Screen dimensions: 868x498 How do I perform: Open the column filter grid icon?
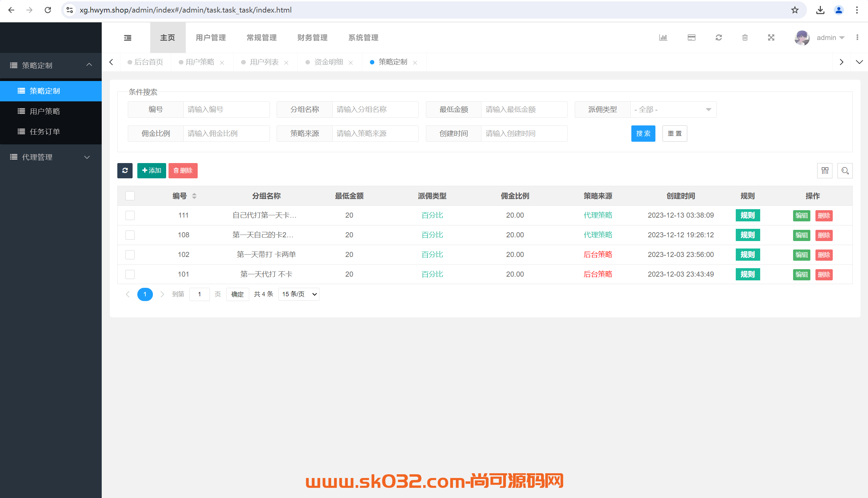click(825, 170)
